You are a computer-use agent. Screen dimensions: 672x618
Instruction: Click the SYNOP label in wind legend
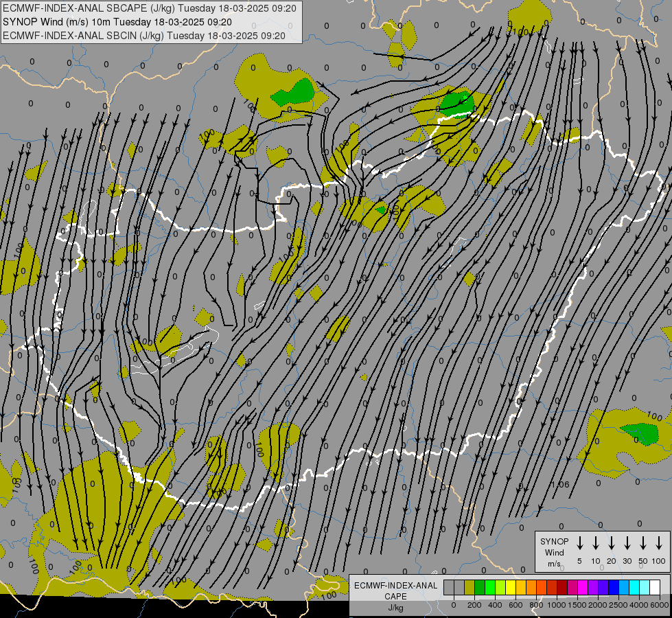(554, 541)
